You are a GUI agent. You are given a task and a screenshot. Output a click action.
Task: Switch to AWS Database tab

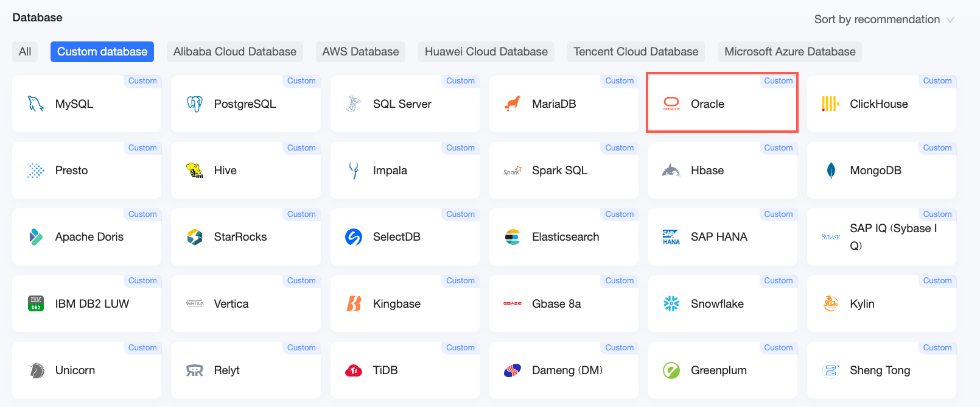361,52
